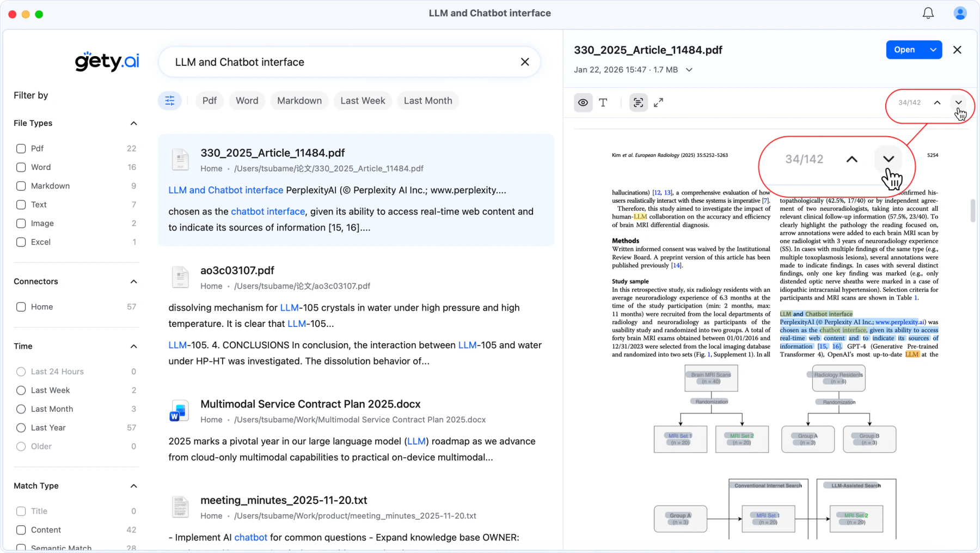This screenshot has width=980, height=553.
Task: Collapse the Match Type section
Action: [133, 486]
